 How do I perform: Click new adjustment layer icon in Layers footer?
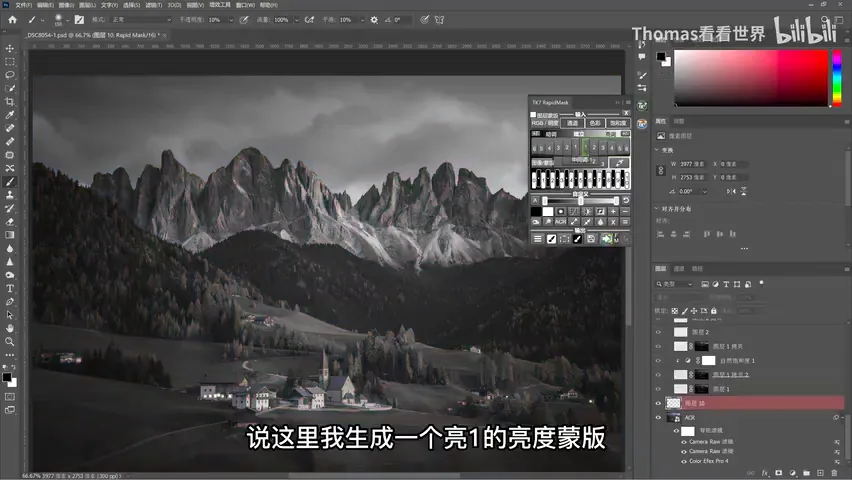[793, 473]
